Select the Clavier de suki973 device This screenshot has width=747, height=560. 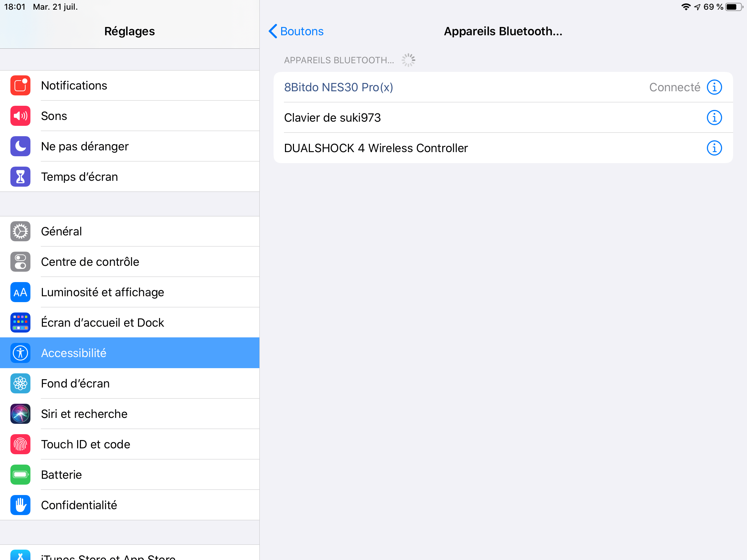point(503,118)
